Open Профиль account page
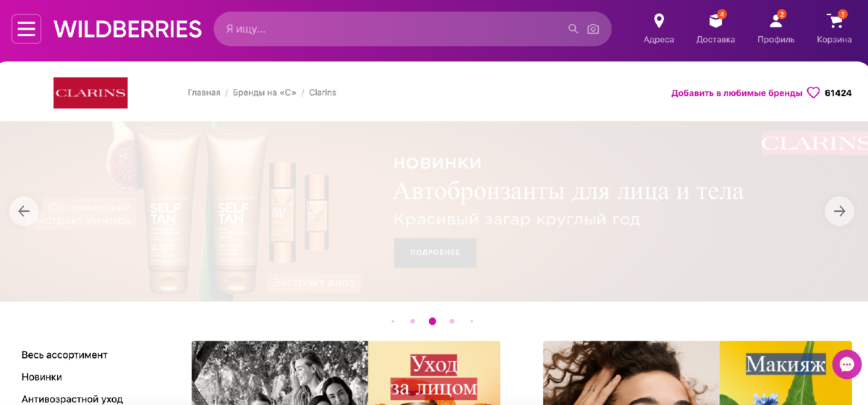Screen dimensions: 868x405 pos(776,29)
